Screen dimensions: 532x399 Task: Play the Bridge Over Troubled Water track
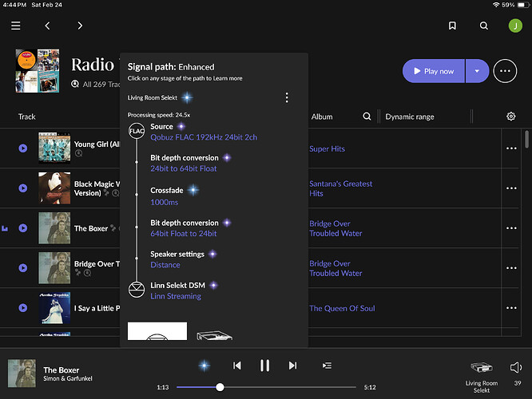coord(23,268)
